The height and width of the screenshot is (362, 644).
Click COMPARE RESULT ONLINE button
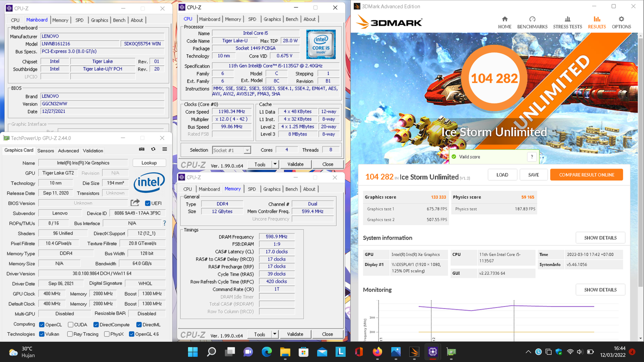pyautogui.click(x=587, y=175)
